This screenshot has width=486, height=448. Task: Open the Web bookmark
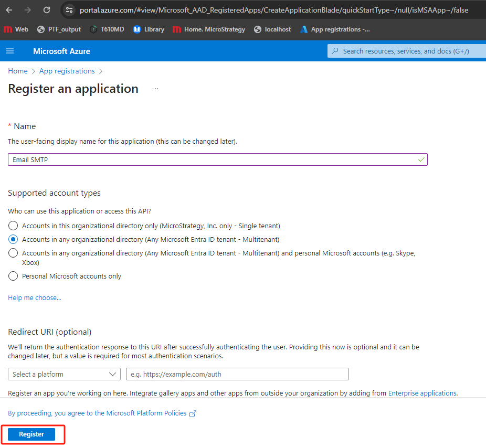(x=16, y=29)
